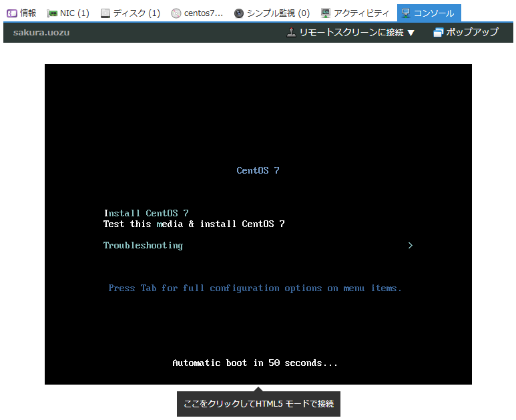The width and height of the screenshot is (516, 420).
Task: Open the アクティビティ tab label
Action: [x=361, y=13]
